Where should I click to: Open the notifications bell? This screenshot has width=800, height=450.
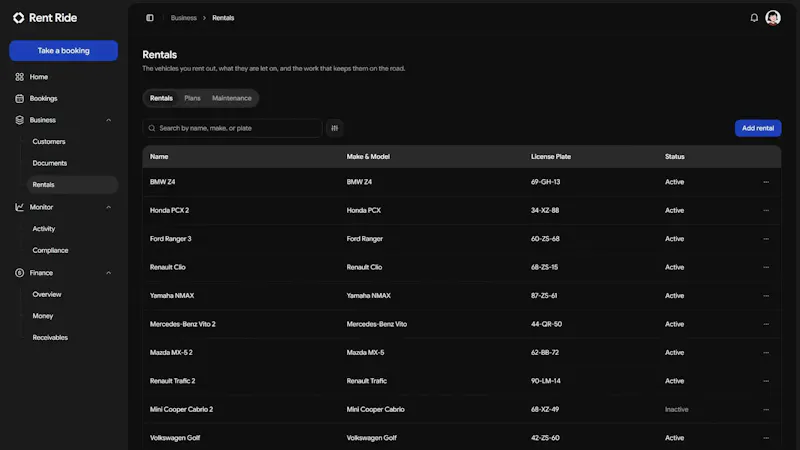(x=754, y=18)
